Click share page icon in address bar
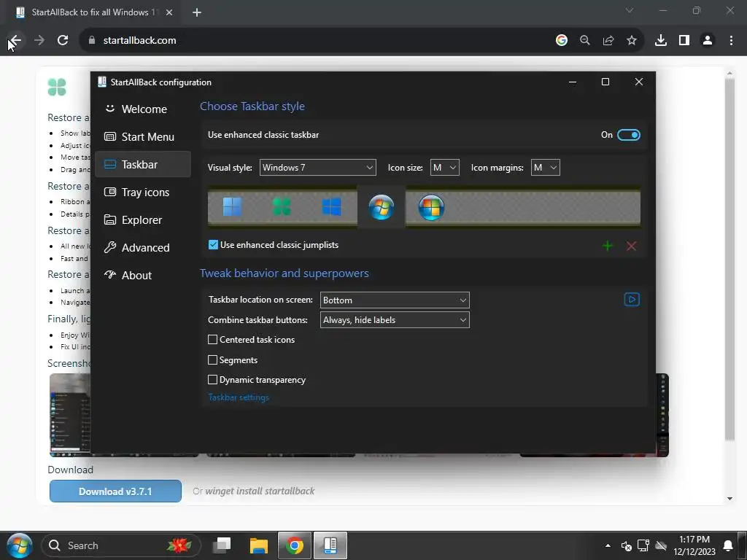Viewport: 747px width, 560px height. pos(608,41)
